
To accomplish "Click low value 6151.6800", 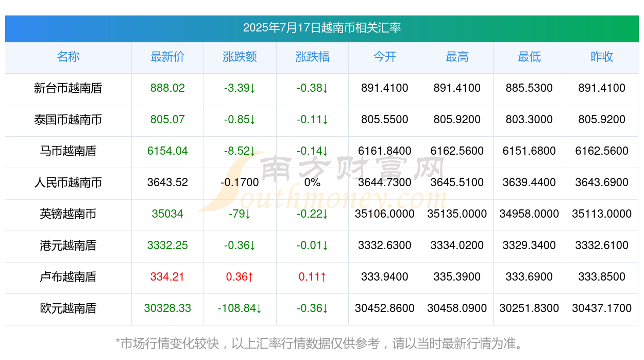I will point(529,151).
